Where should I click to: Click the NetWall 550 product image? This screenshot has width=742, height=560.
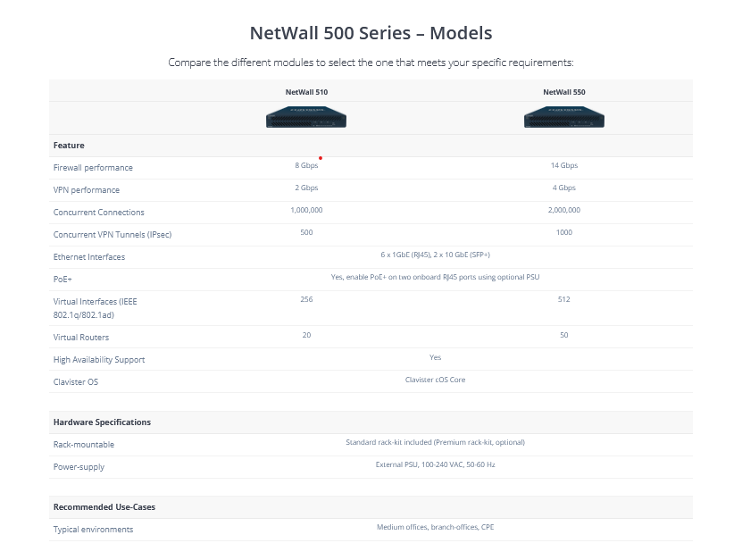click(x=563, y=118)
